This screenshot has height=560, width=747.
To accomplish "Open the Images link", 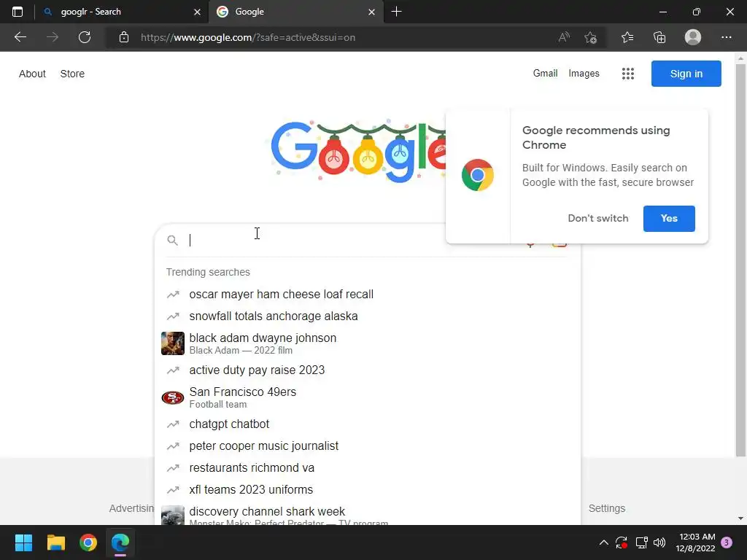I will tap(584, 74).
